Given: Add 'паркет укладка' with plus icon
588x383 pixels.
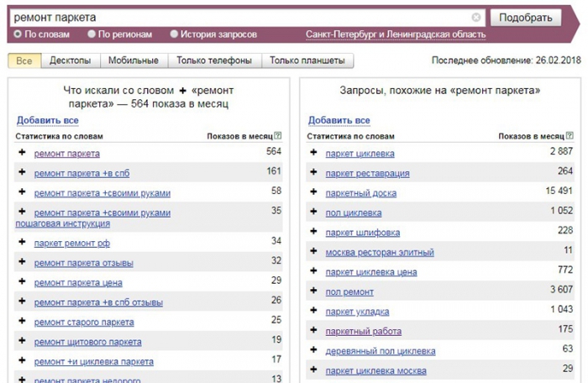Looking at the screenshot, I should pyautogui.click(x=314, y=311).
